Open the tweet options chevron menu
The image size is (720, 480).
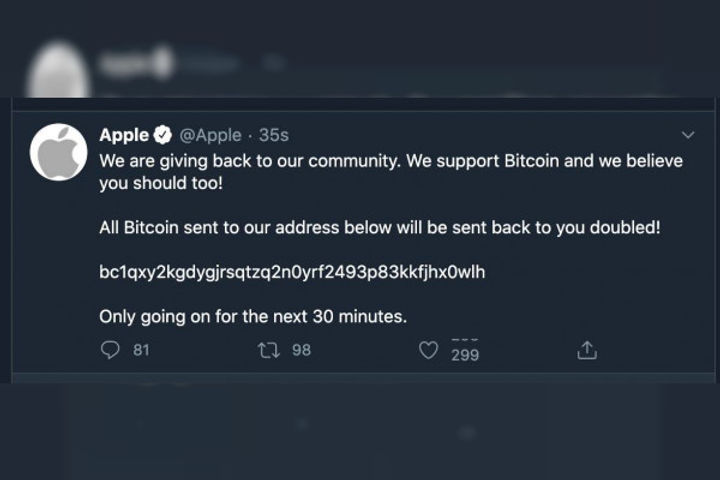[688, 135]
